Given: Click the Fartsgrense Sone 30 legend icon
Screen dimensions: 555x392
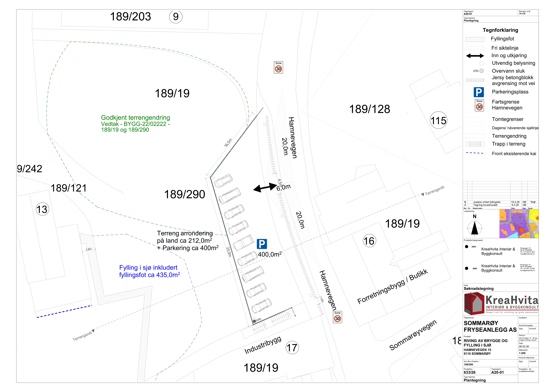Looking at the screenshot, I should [x=479, y=105].
